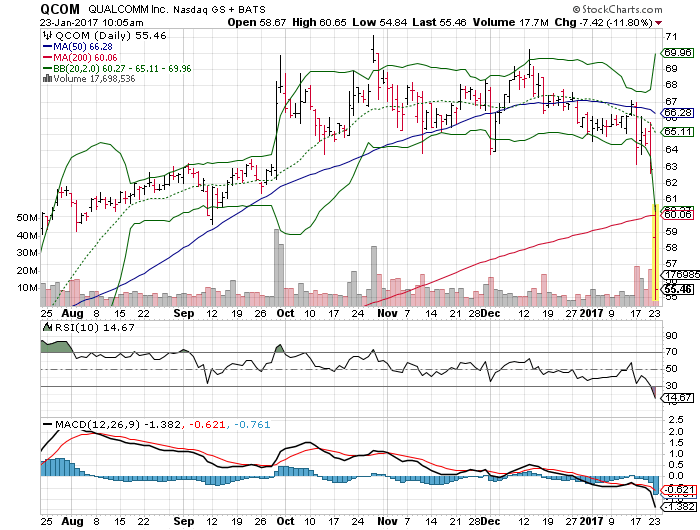Click the Nov label under the price chart

click(387, 313)
